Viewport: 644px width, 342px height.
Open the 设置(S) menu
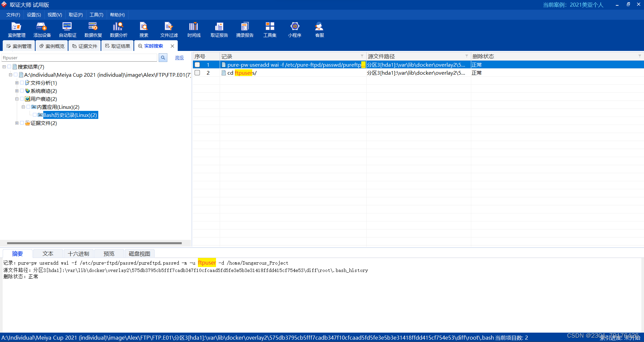pos(34,15)
